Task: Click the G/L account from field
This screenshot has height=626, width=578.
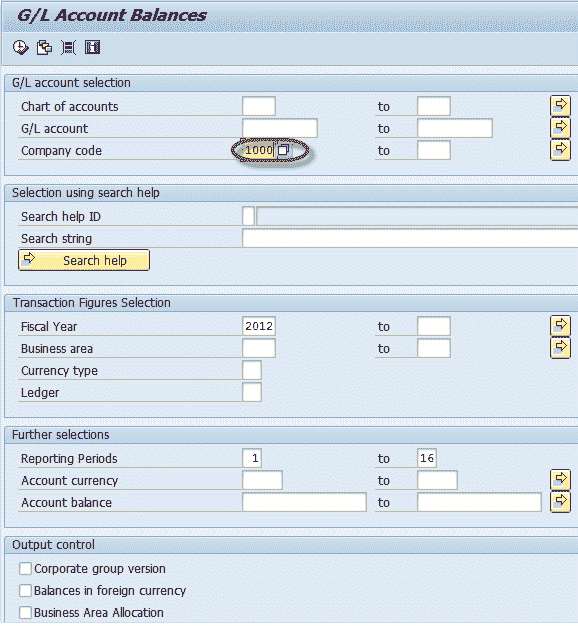Action: click(280, 128)
